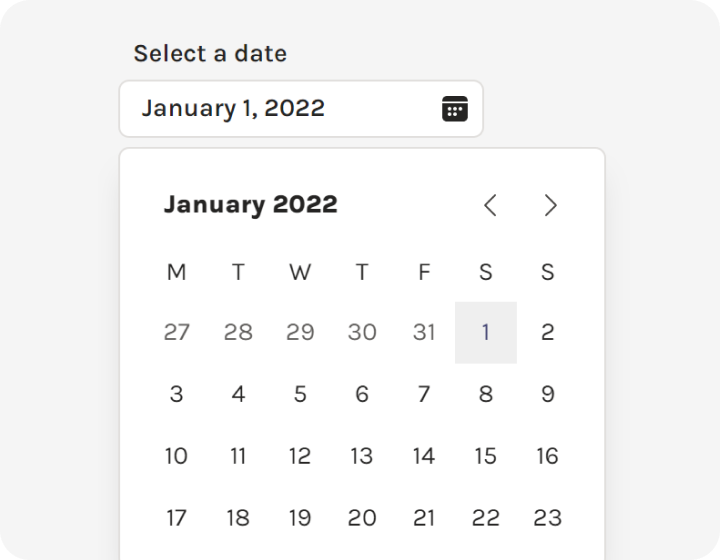Screen dimensions: 720x560
Task: Select greyed-out December 29
Action: click(300, 332)
